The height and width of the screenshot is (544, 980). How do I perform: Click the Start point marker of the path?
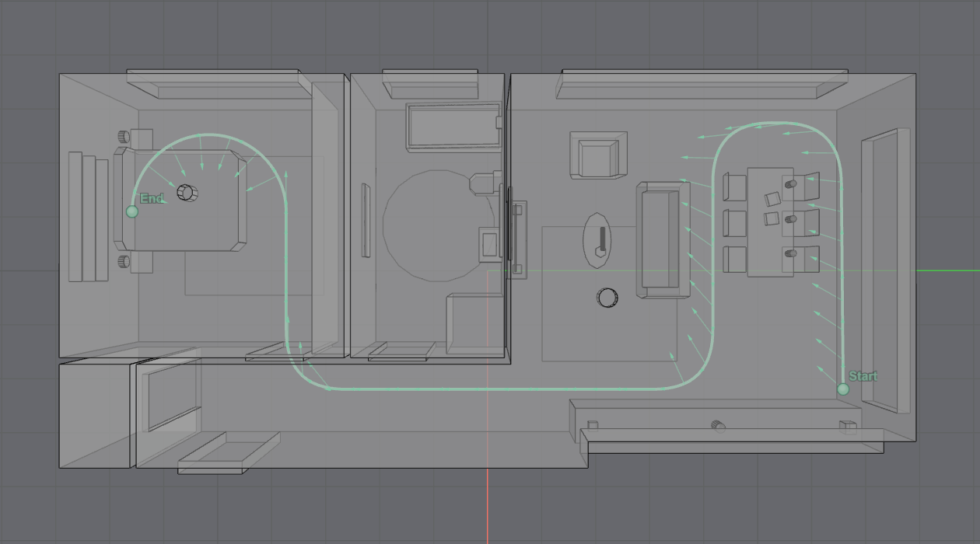click(x=843, y=389)
